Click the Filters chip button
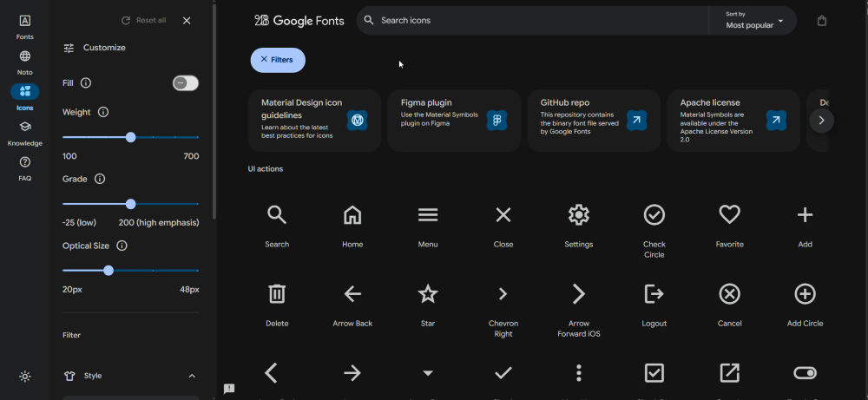Image resolution: width=868 pixels, height=400 pixels. pyautogui.click(x=278, y=60)
